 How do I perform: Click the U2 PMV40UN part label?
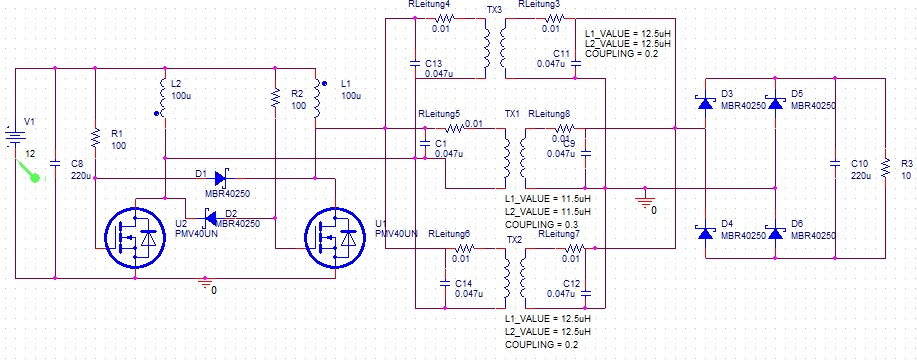pos(197,233)
